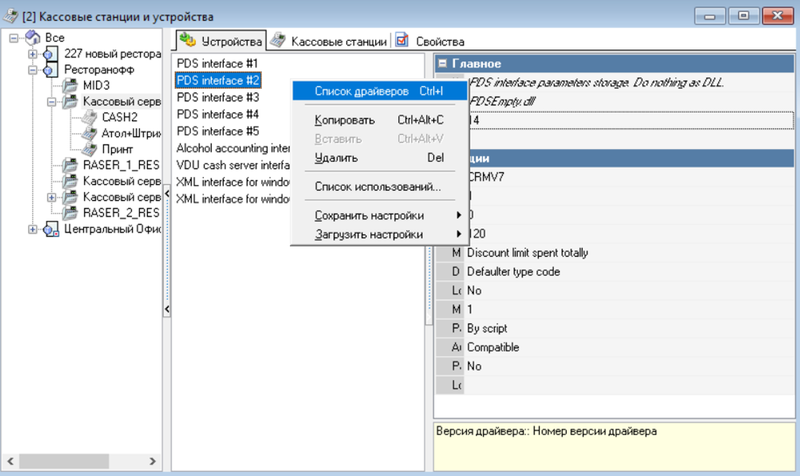The height and width of the screenshot is (476, 800).
Task: Choose Удалить in the context menu
Action: [x=379, y=158]
